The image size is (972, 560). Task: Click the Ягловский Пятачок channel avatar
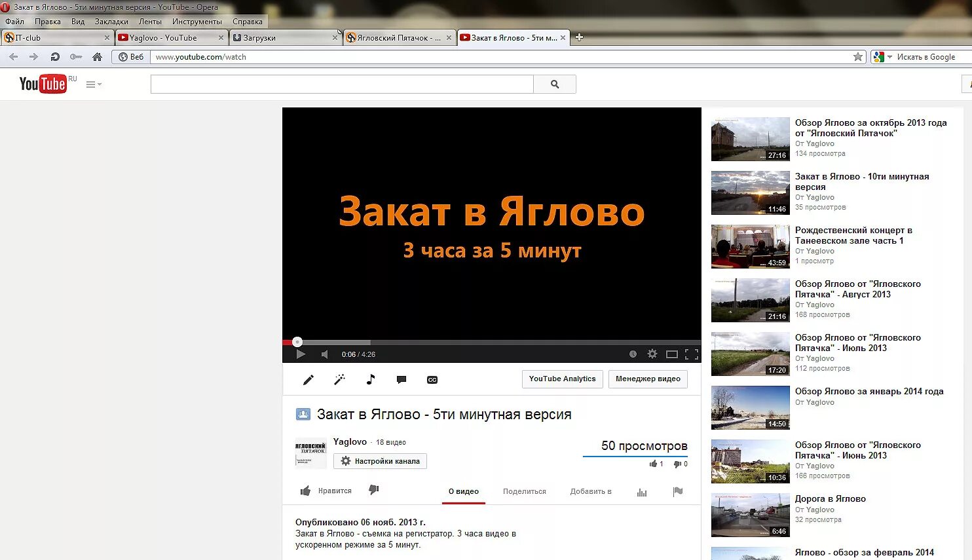click(310, 453)
